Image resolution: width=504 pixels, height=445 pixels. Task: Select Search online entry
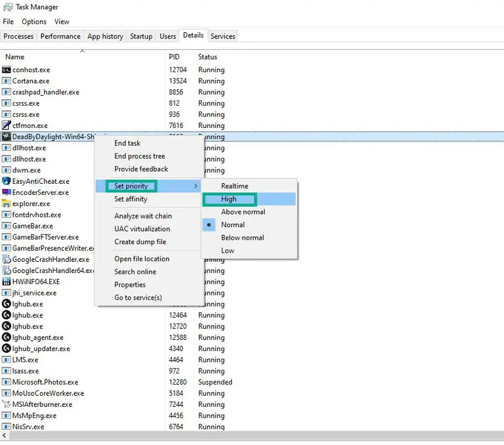[x=149, y=272]
